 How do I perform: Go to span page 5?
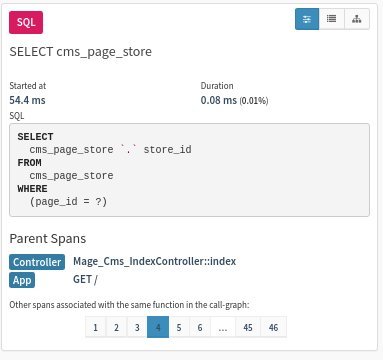179,327
